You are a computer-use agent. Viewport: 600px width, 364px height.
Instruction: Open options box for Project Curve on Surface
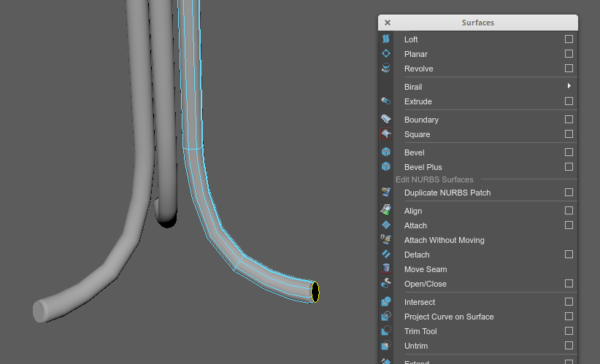(569, 317)
